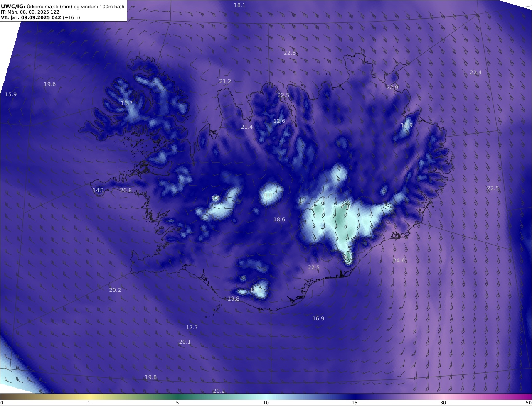This screenshot has width=532, height=406.
Task: Click the 21.4 value label
Action: (247, 127)
